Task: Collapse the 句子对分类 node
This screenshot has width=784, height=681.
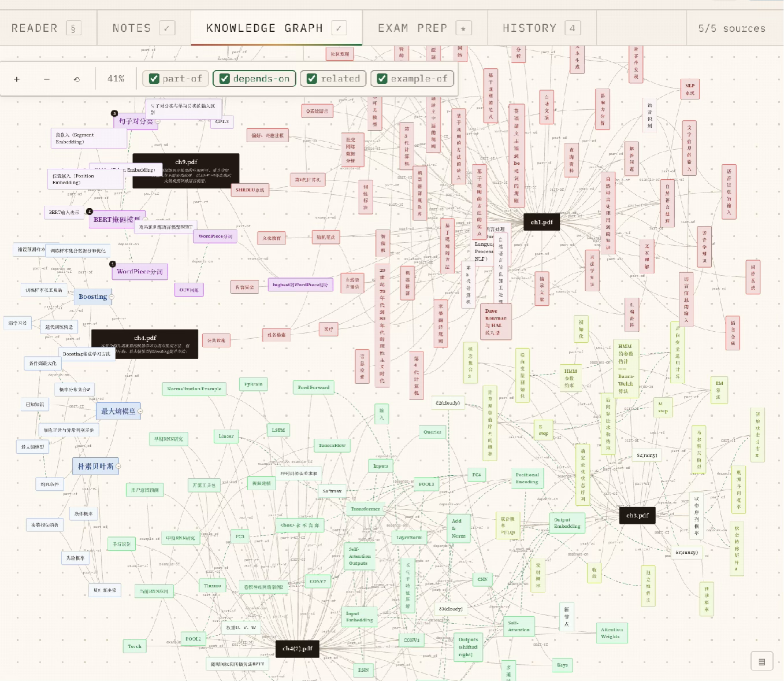Action: [157, 121]
